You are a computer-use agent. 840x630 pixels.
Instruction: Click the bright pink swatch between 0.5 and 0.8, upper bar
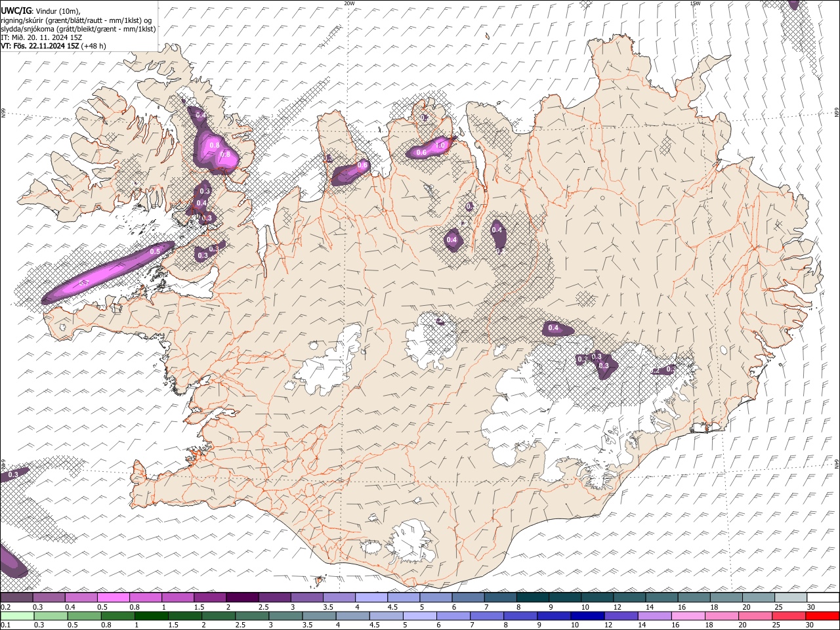click(113, 598)
